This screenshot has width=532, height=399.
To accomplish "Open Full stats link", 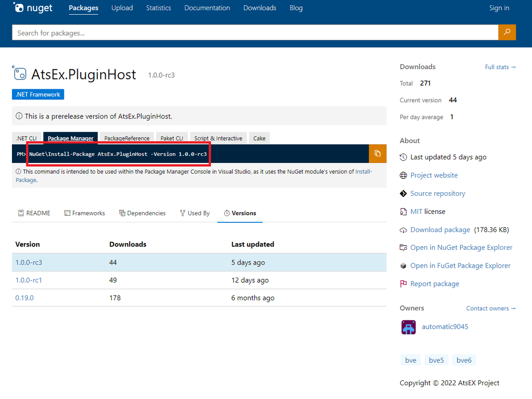I will click(501, 67).
